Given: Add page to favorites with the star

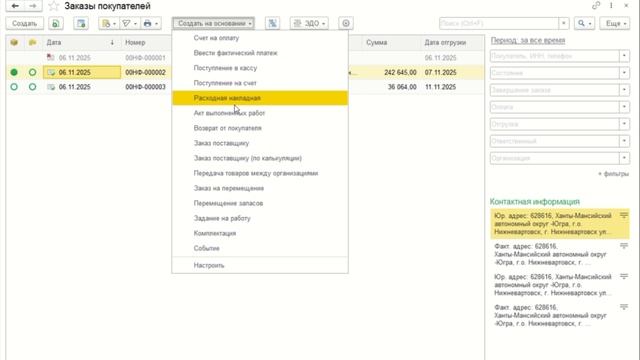Looking at the screenshot, I should coord(54,6).
